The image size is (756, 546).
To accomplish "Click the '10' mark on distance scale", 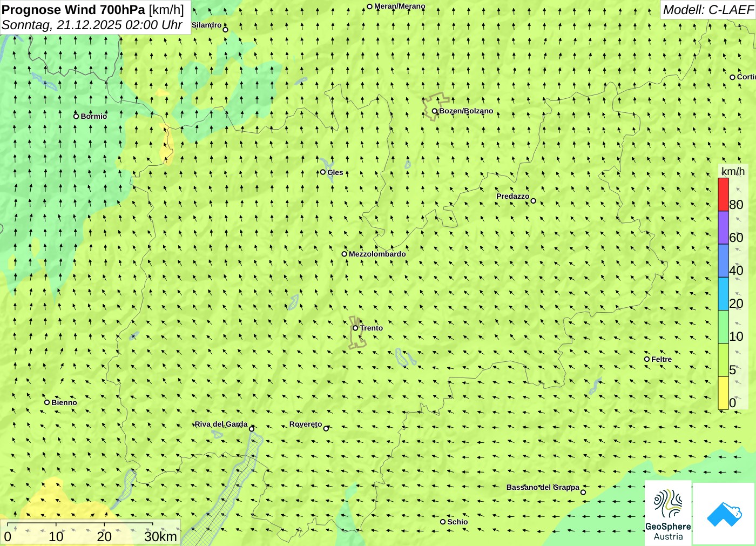I will pos(56,536).
